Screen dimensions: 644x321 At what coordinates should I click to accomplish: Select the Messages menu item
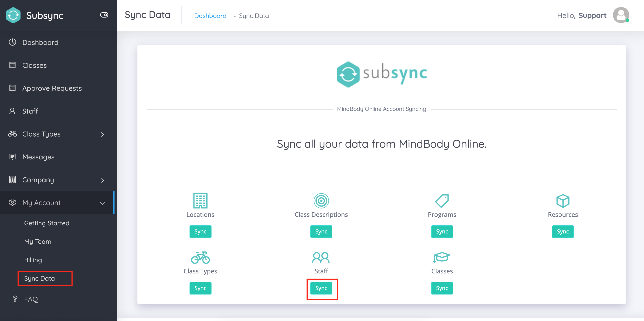[38, 157]
